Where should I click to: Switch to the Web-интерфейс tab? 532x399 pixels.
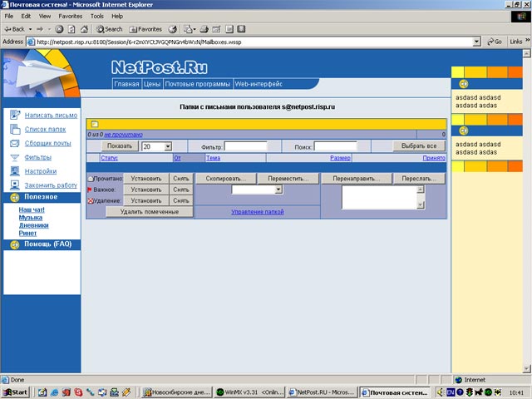pyautogui.click(x=259, y=84)
